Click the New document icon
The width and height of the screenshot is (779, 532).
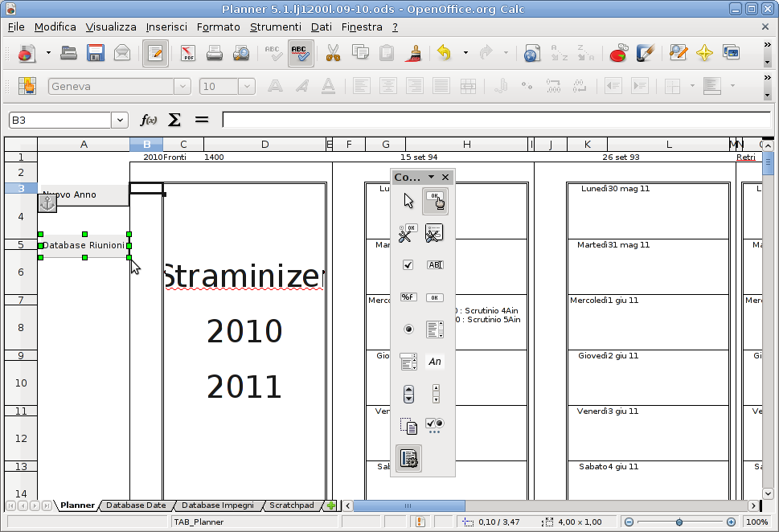coord(27,53)
